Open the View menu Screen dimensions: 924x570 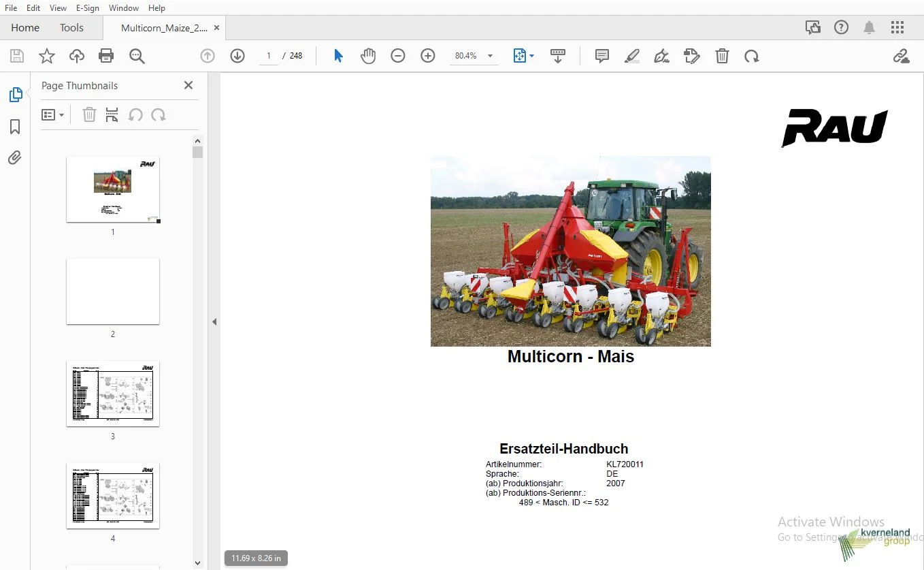[x=58, y=7]
